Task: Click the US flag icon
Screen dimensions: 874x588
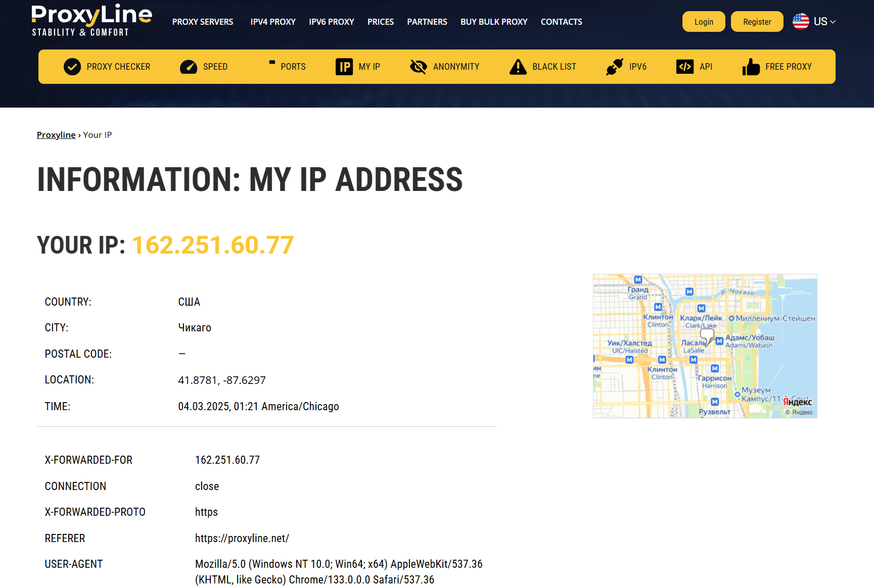Action: point(801,22)
